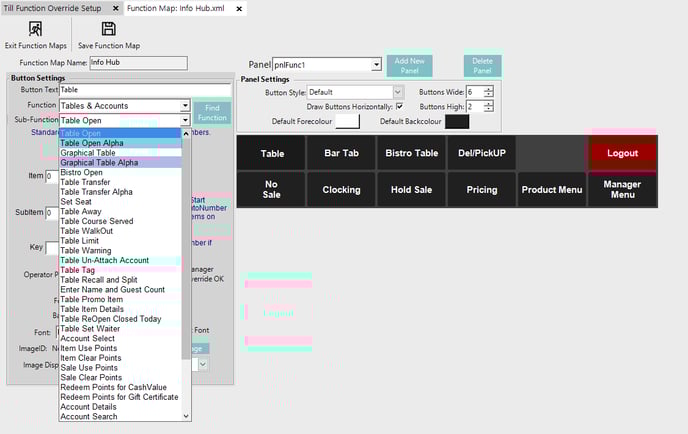Pick the Default Backcolour swatch
Viewport: 688px width, 434px height.
[x=457, y=121]
